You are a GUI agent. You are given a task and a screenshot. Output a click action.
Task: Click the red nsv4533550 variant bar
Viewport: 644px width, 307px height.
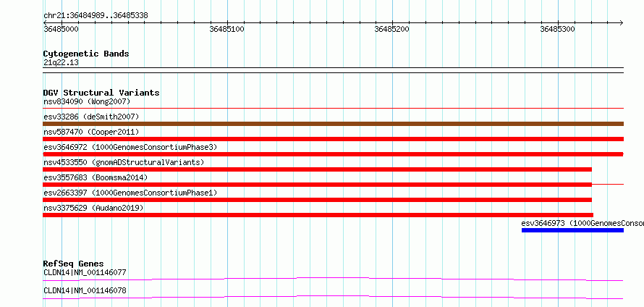(317, 169)
